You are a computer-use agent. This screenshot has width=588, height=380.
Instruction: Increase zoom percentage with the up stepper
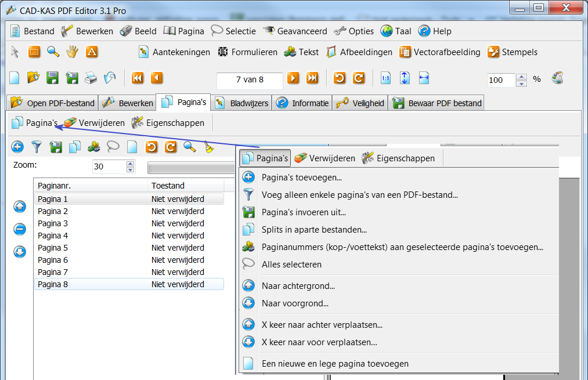(521, 77)
